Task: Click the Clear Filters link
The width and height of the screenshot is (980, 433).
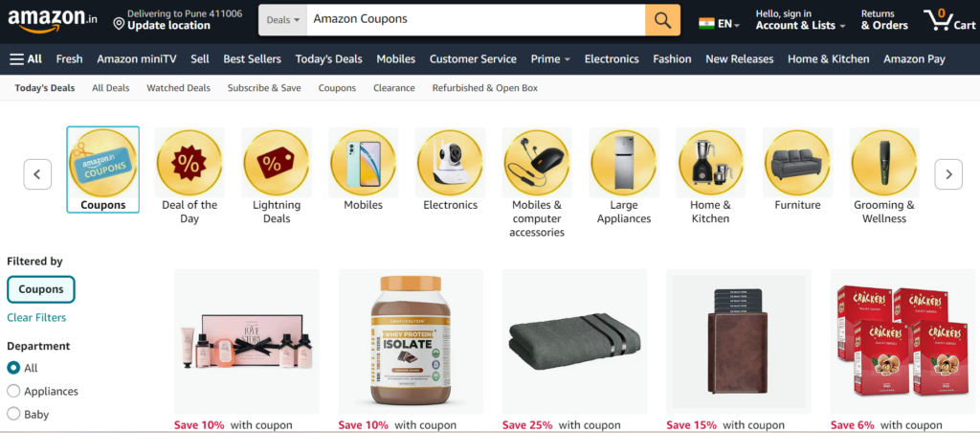Action: [36, 317]
